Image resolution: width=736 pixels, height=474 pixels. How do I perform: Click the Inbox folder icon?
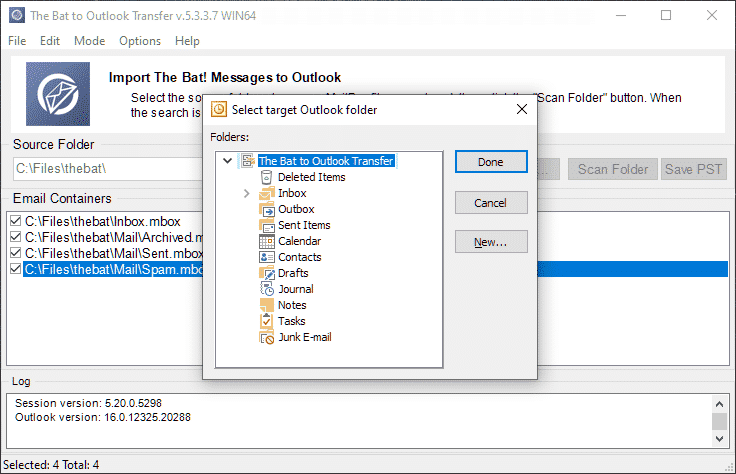(x=267, y=193)
